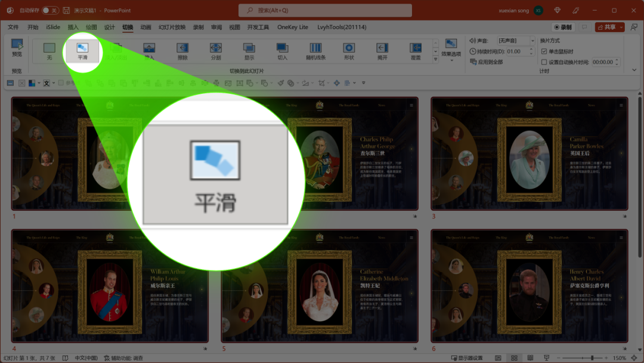This screenshot has width=644, height=363.
Task: Apply the 随机线条 (Random Bars) transition
Action: coord(315,51)
